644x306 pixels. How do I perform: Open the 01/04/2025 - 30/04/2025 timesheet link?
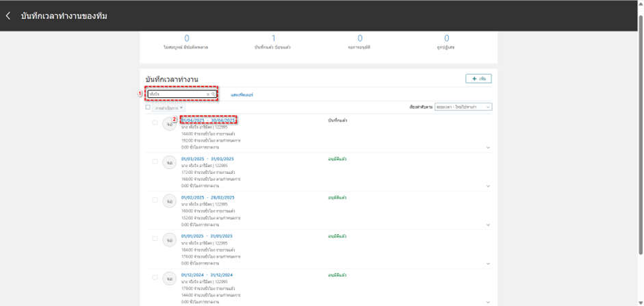coord(209,120)
